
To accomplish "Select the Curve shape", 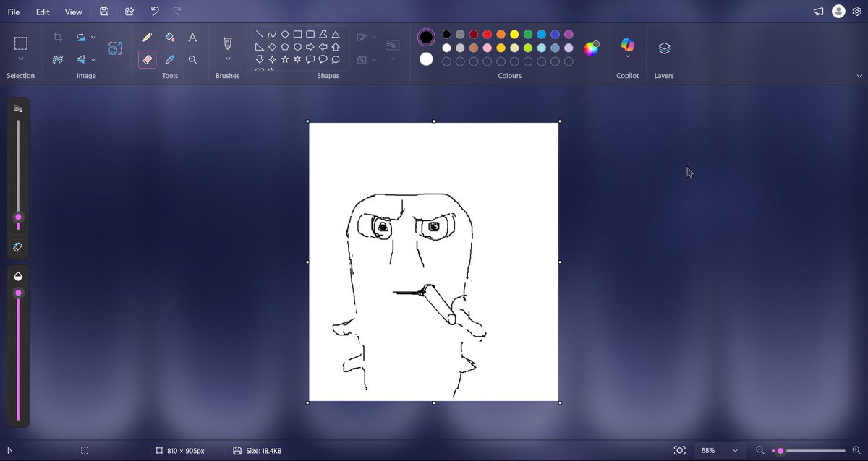I will 272,34.
